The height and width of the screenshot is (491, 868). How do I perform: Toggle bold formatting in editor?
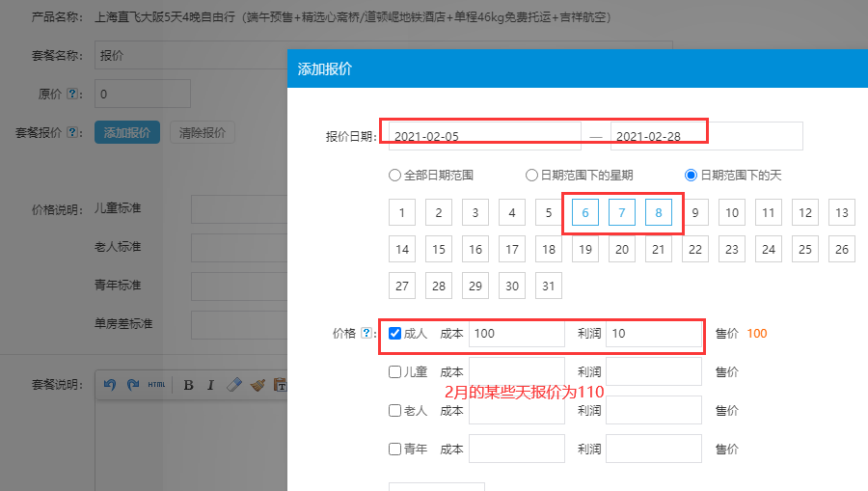pos(188,385)
